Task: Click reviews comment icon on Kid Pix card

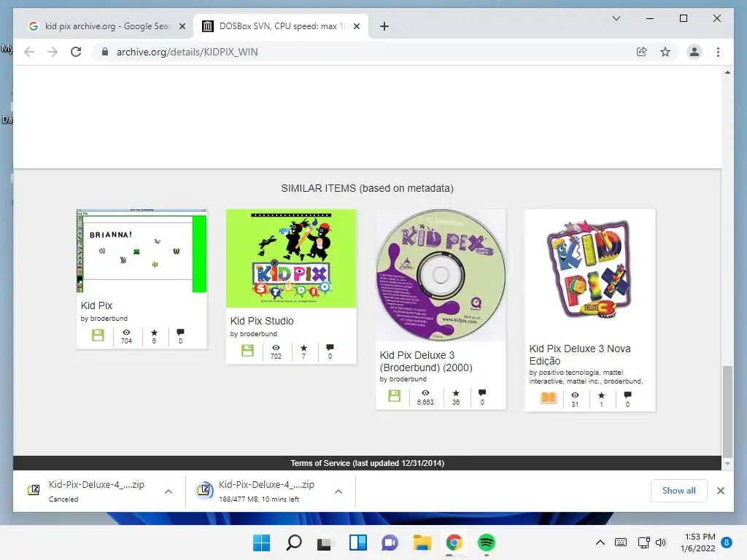Action: tap(180, 332)
